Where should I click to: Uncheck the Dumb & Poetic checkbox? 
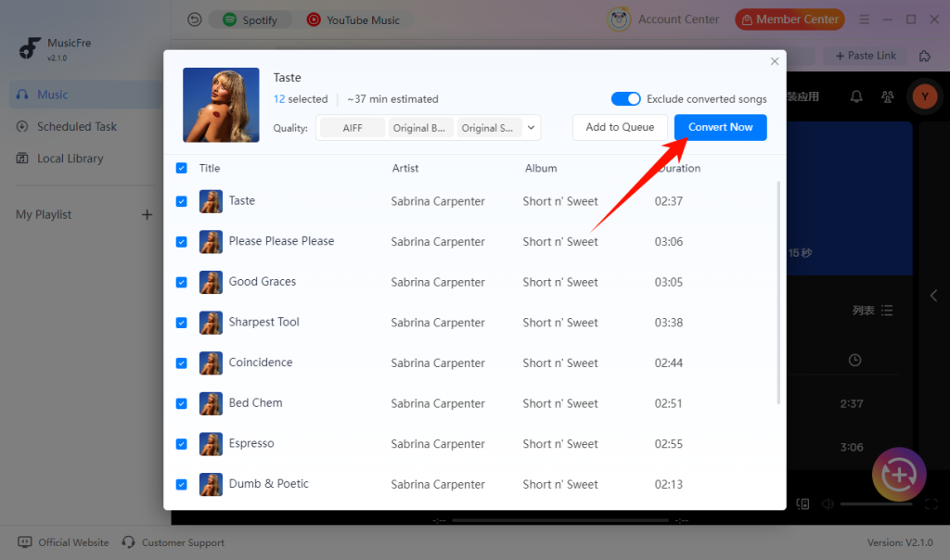coord(181,485)
